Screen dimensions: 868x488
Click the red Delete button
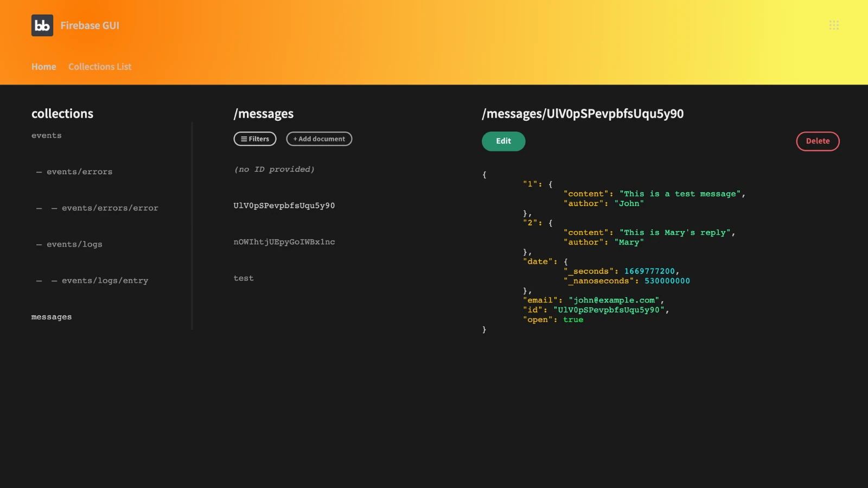click(818, 141)
